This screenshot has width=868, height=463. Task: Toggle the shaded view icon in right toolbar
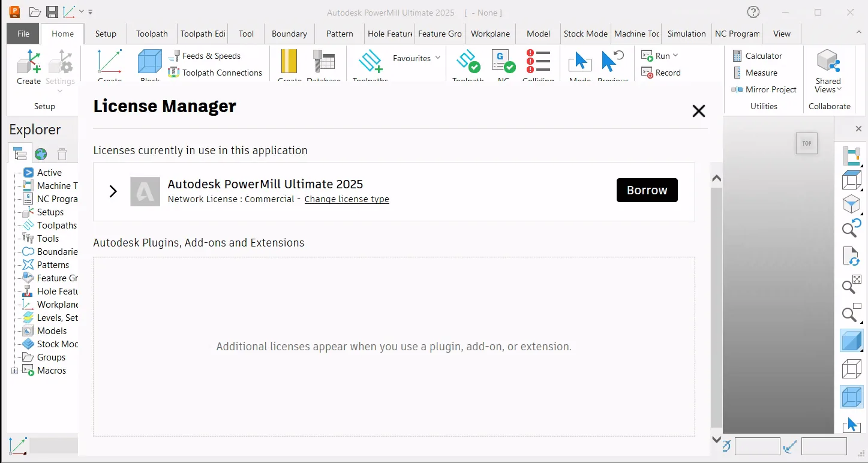tap(851, 341)
